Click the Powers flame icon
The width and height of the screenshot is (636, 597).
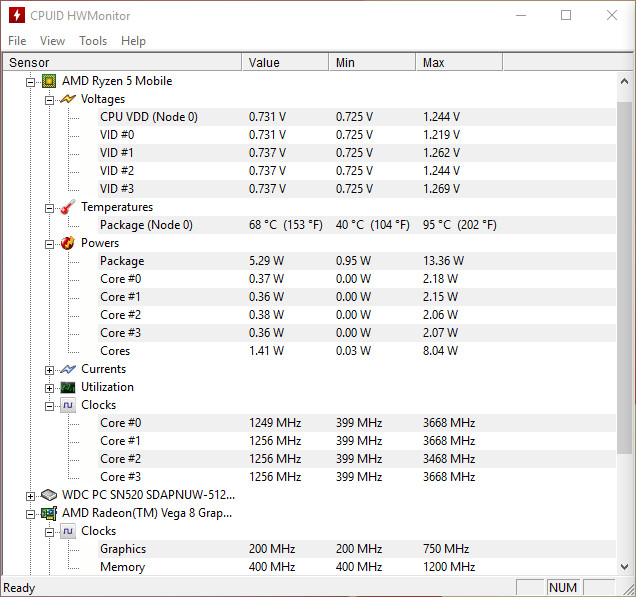[68, 243]
